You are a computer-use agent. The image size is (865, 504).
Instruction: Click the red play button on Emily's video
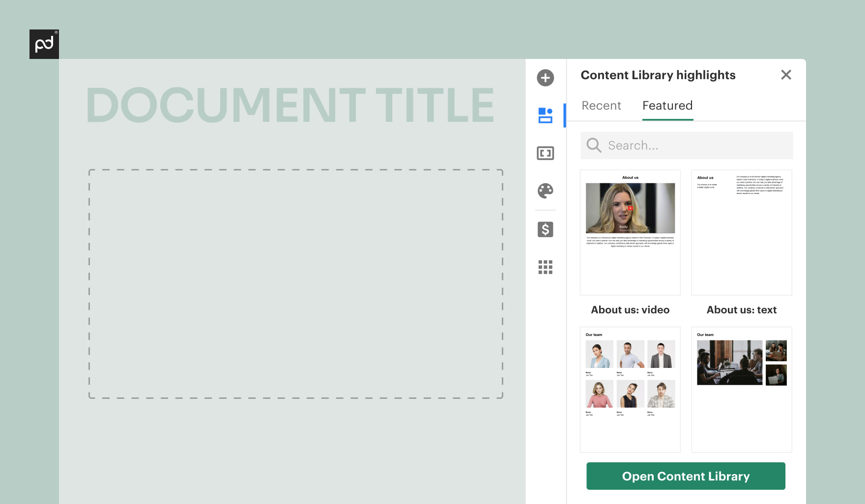point(631,208)
